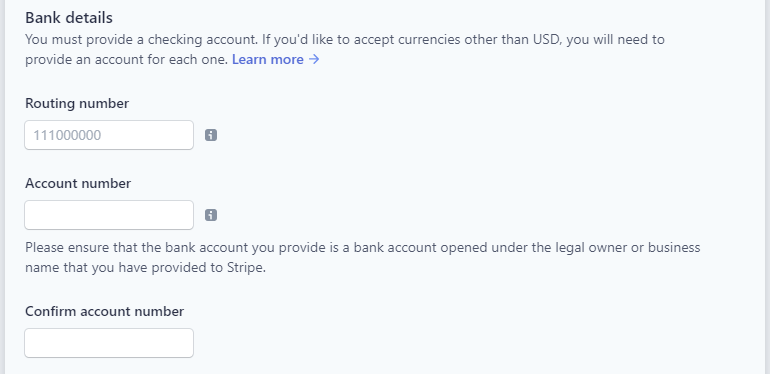Click the Bank details heading
Image resolution: width=770 pixels, height=374 pixels.
pyautogui.click(x=69, y=18)
